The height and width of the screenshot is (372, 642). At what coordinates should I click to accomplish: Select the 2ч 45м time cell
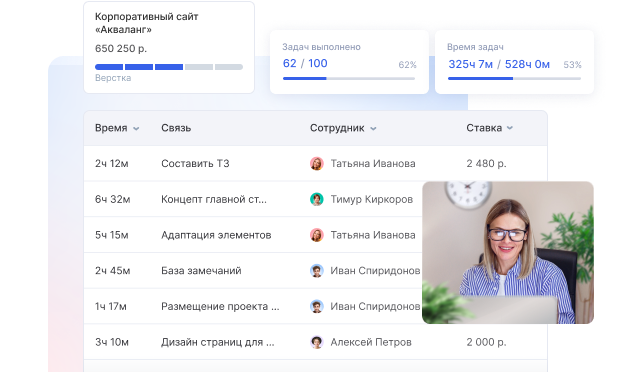tap(113, 271)
